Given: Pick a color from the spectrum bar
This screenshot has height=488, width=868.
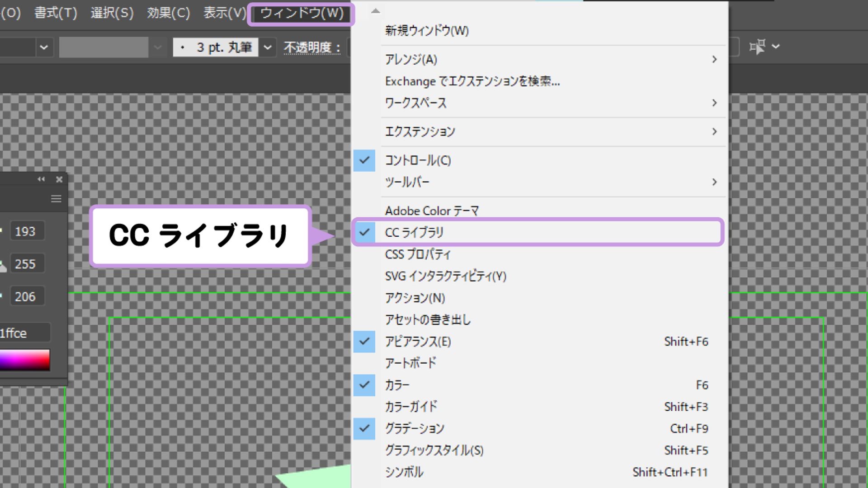Looking at the screenshot, I should [x=25, y=360].
